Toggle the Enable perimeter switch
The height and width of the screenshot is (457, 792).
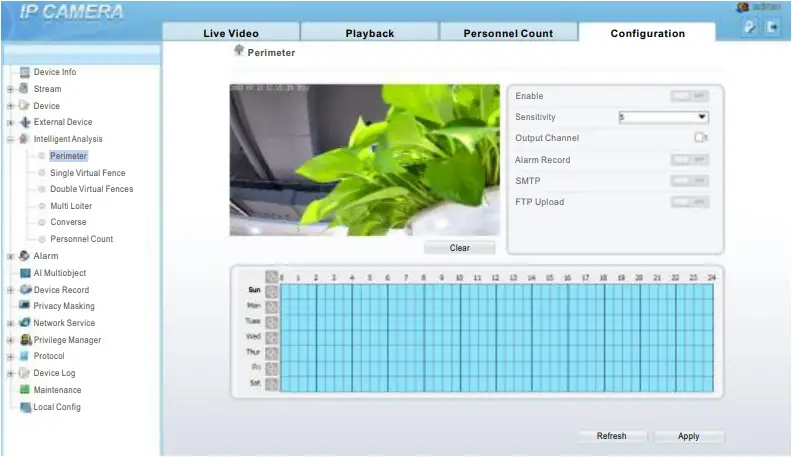pos(689,96)
